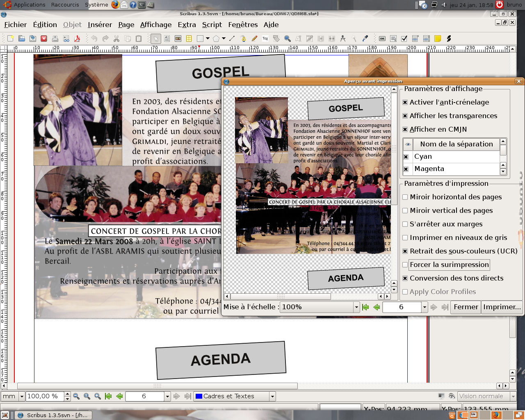Click the Preflight Verifier toolbar icon
Viewport: 525px width, 420px height.
(66, 39)
